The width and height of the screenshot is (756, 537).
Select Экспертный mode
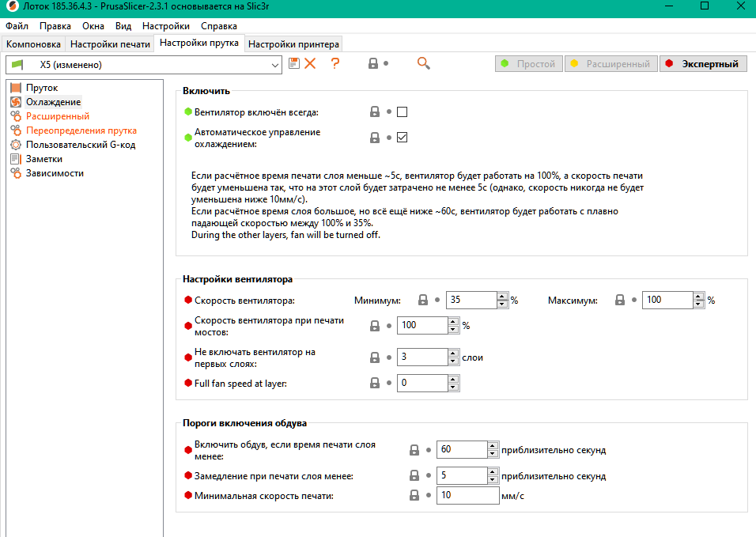point(704,63)
